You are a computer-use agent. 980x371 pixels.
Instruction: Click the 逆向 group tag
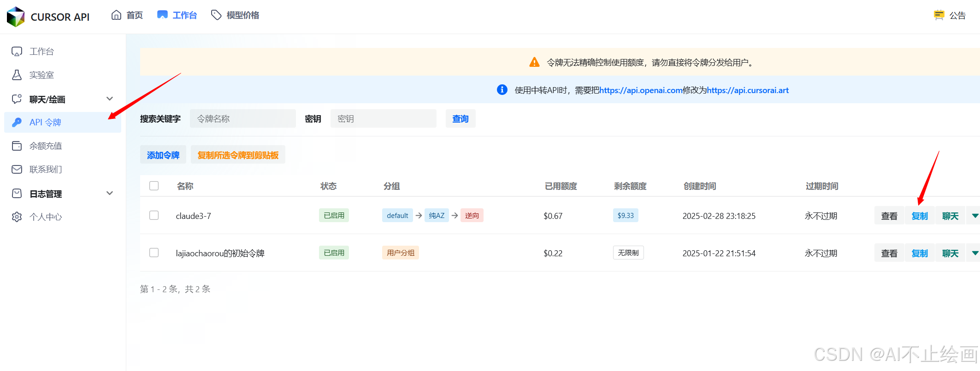click(x=472, y=215)
